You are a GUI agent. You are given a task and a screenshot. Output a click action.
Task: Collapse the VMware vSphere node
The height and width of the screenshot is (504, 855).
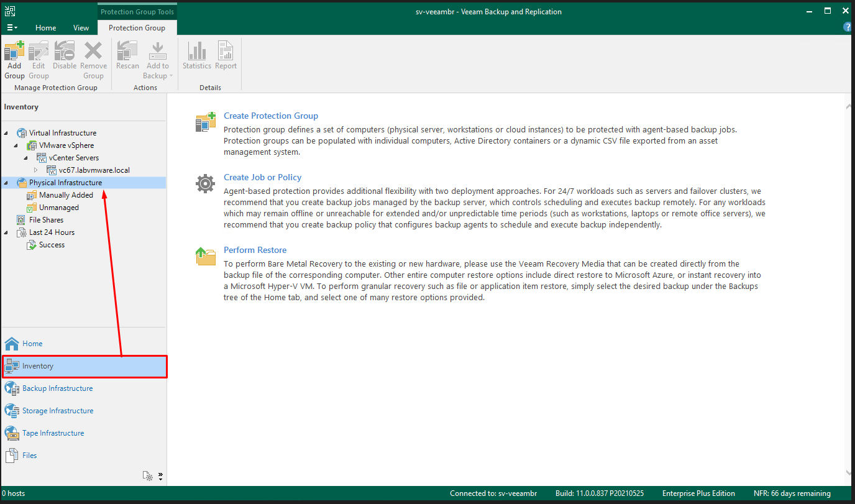click(16, 145)
